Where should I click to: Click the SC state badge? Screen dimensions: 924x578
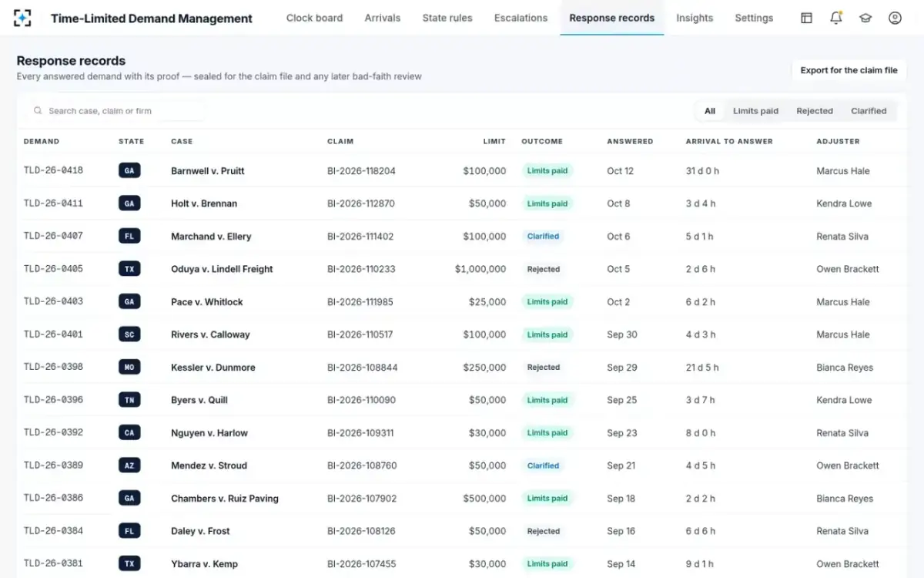[129, 334]
